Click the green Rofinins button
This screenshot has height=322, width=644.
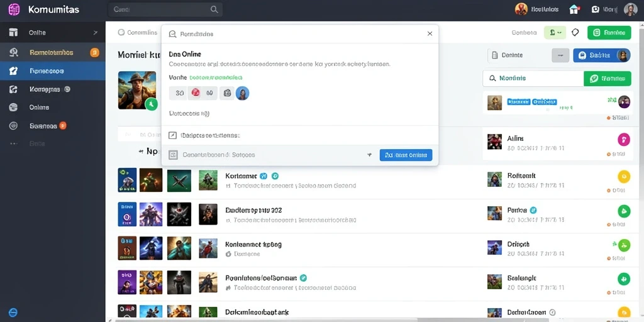point(607,78)
